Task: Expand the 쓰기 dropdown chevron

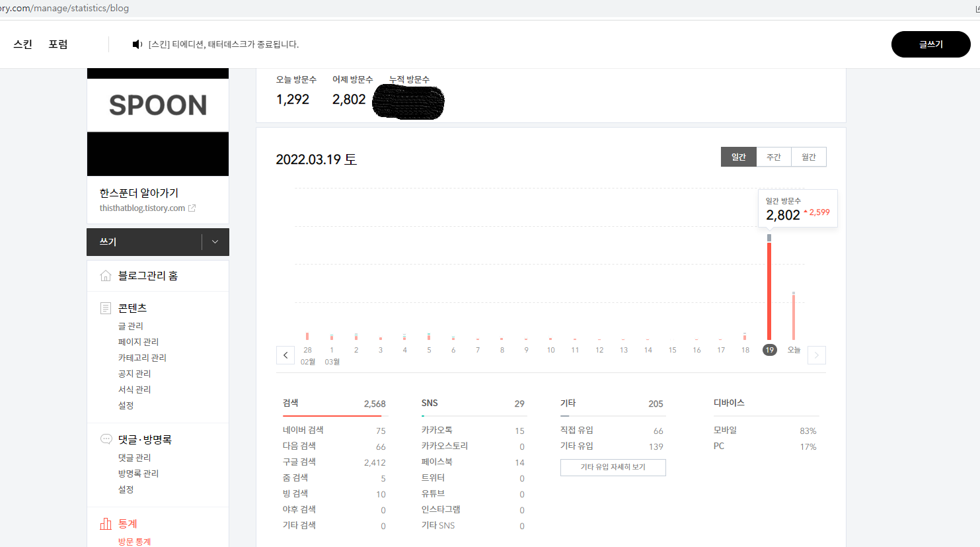Action: (215, 242)
